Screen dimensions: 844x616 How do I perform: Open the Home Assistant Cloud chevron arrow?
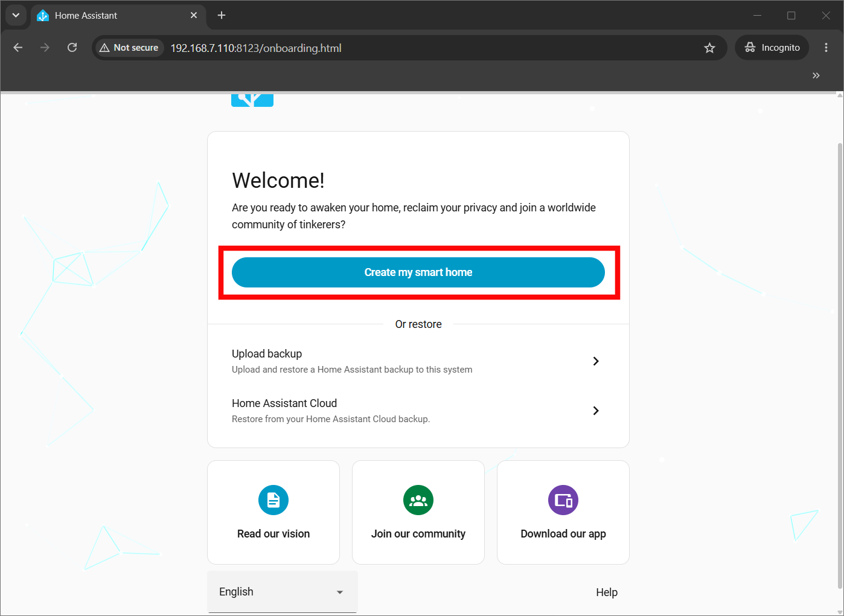tap(596, 411)
